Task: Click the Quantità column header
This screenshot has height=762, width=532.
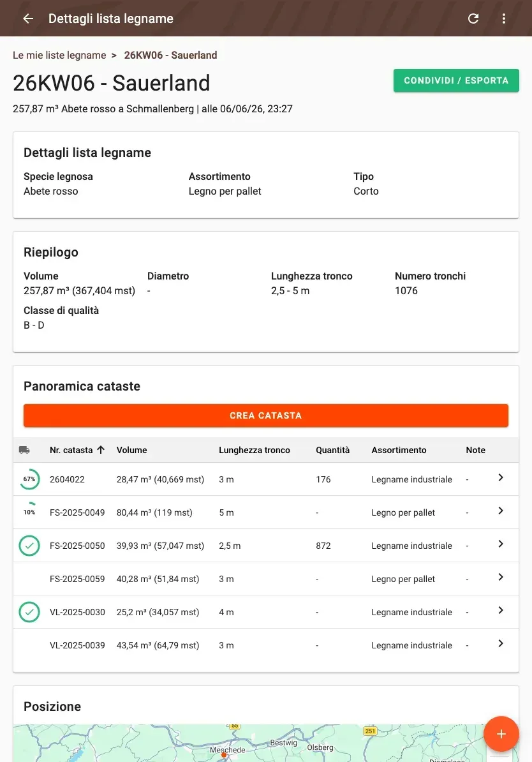Action: pos(333,450)
